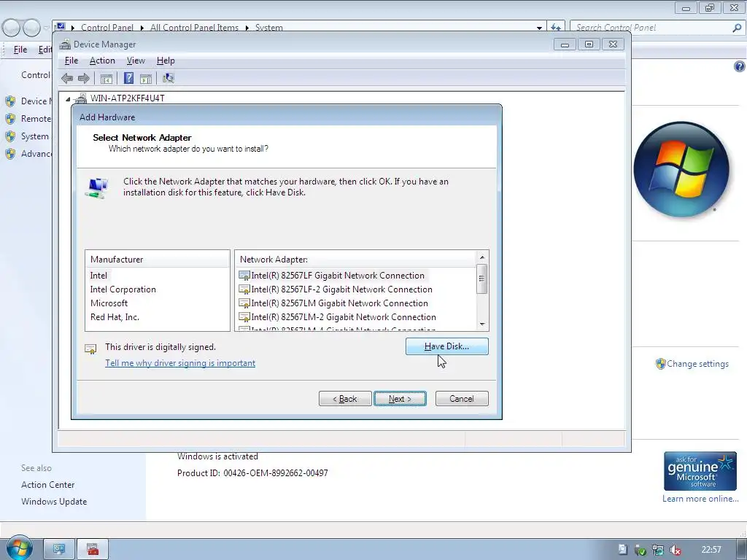Collapse the WIN-ATP2KFF4U4T tree node
Image resolution: width=747 pixels, height=560 pixels.
pyautogui.click(x=68, y=99)
